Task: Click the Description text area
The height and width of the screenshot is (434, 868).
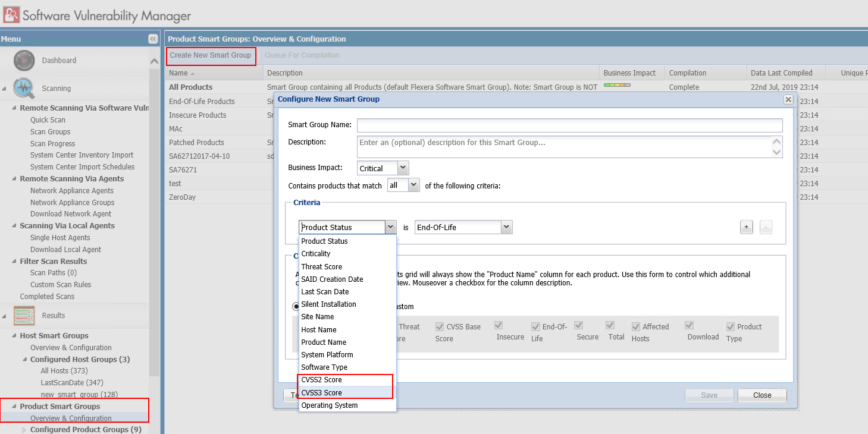Action: pyautogui.click(x=564, y=147)
